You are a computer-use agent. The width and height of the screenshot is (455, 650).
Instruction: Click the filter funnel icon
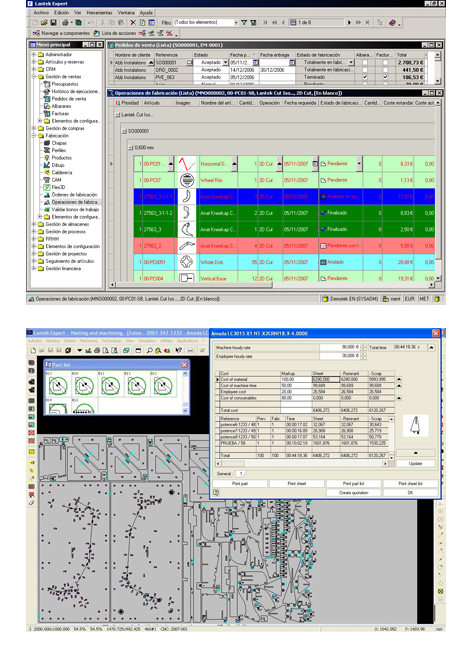(244, 22)
